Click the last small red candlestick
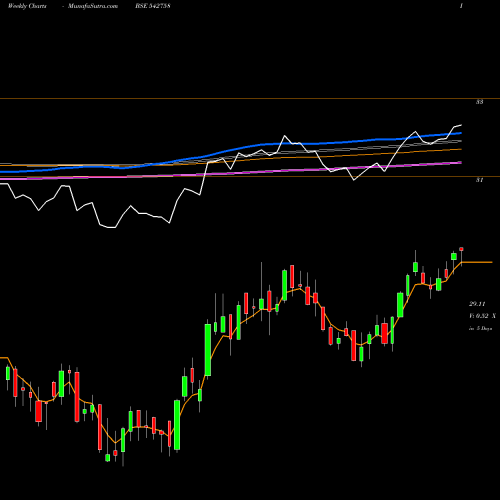The image size is (500, 500). click(x=461, y=249)
